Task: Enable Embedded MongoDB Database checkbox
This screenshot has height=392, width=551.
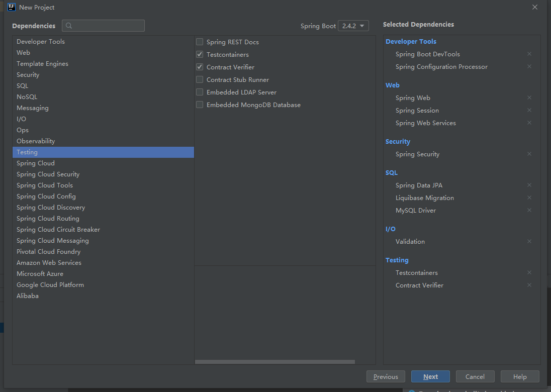Action: coord(200,105)
